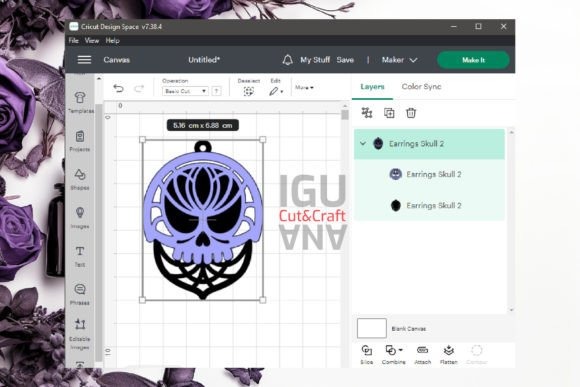This screenshot has height=387, width=580.
Task: Open the Shapes panel
Action: (x=80, y=179)
